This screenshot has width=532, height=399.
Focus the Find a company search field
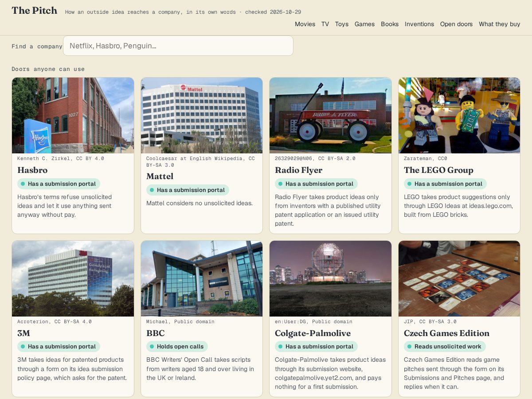click(178, 46)
